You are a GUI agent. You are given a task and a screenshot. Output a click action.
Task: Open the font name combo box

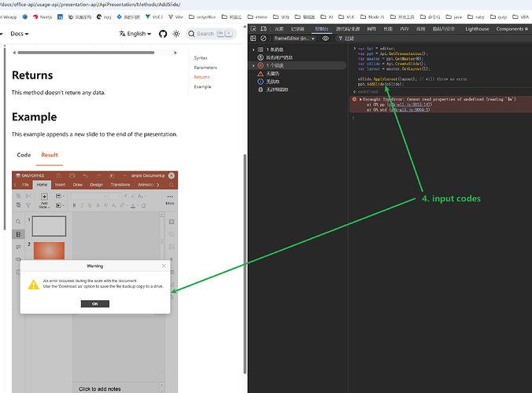89,196
